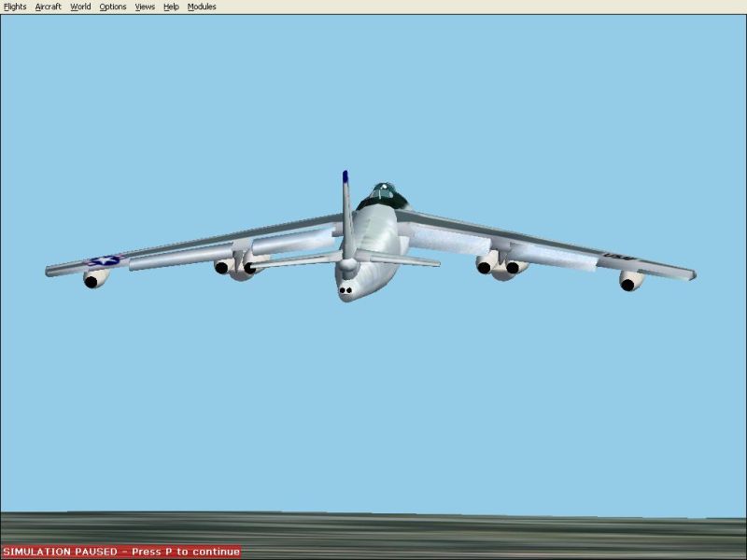The width and height of the screenshot is (747, 560).
Task: Click the single engine under the star-marked wing
Action: 95,278
